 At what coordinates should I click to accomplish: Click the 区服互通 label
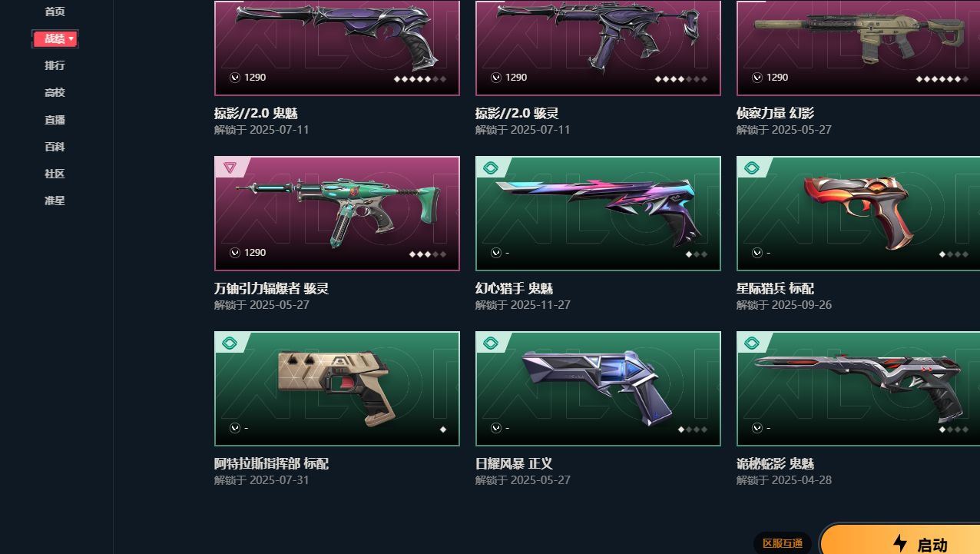pyautogui.click(x=783, y=543)
